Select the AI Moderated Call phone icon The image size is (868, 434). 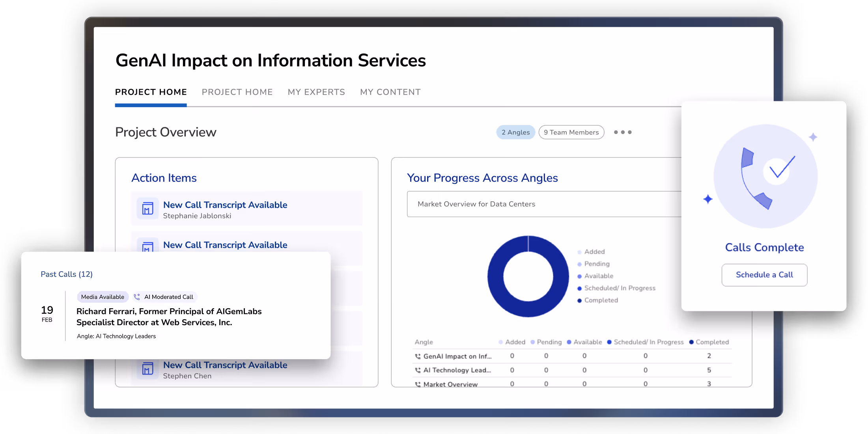(x=137, y=297)
